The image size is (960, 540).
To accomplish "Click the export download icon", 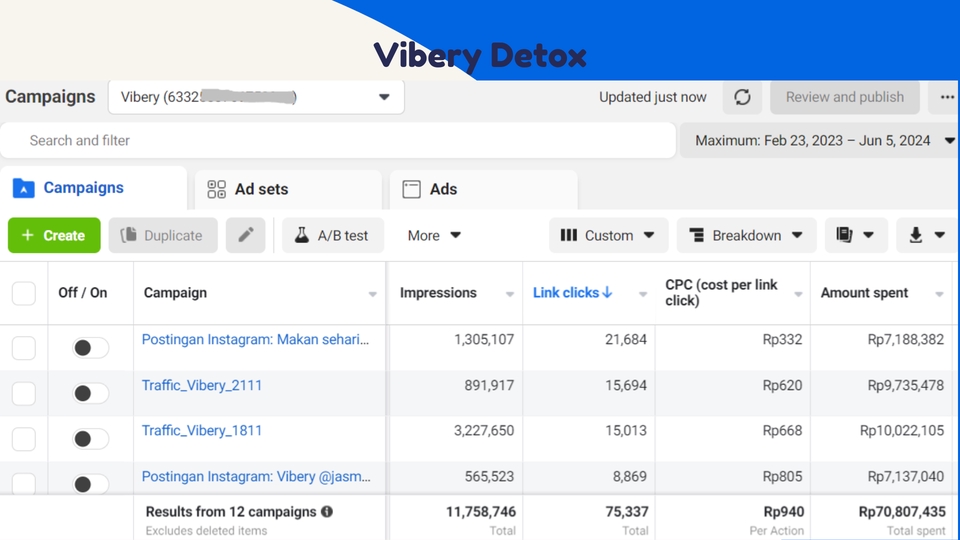I will click(915, 235).
